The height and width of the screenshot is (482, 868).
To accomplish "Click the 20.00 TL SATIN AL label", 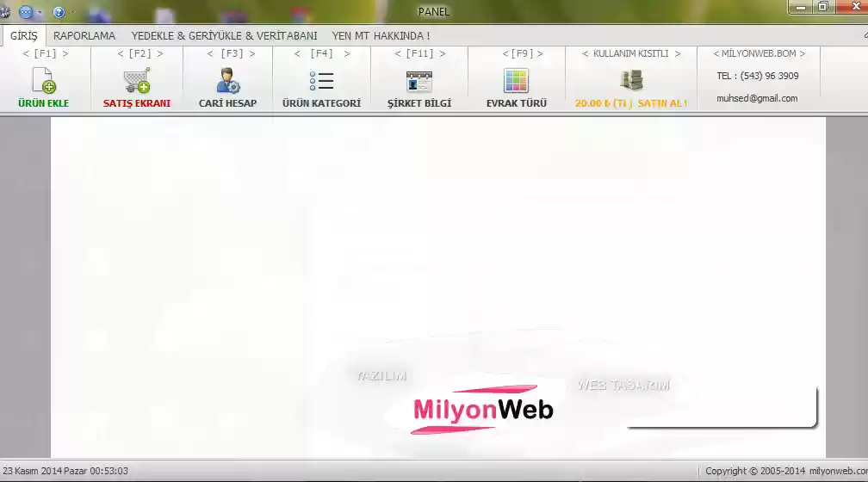I will tap(631, 103).
